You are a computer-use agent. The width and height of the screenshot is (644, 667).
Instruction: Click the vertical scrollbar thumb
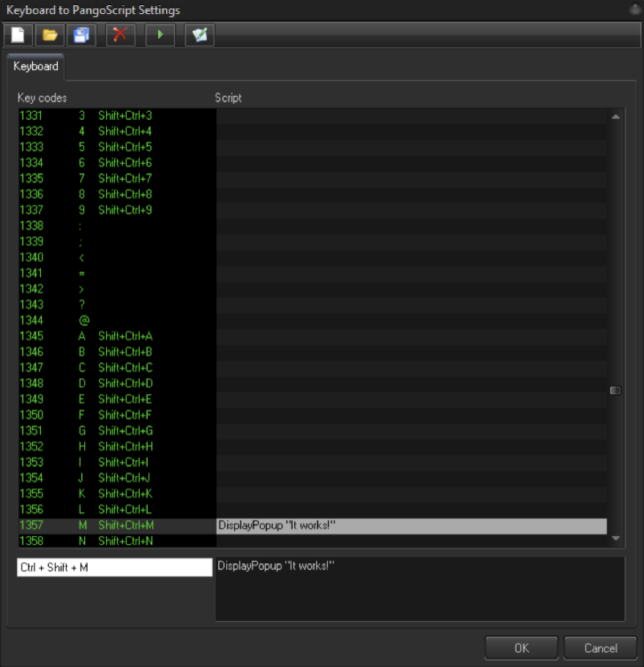[615, 391]
